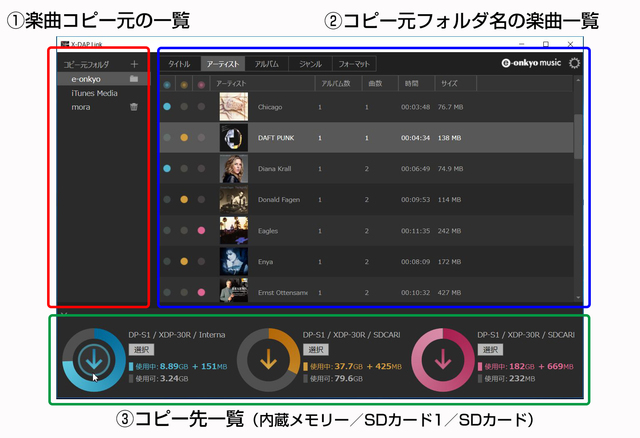Toggle pink dot for DAFT PUNK
Image resolution: width=640 pixels, height=438 pixels.
(201, 138)
